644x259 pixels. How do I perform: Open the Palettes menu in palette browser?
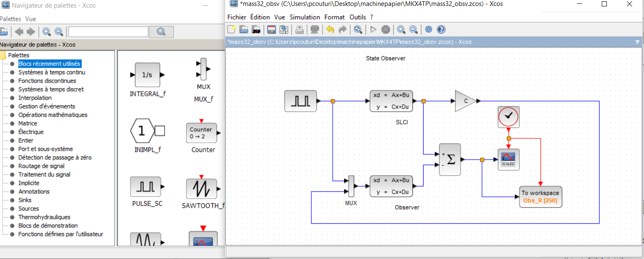[x=10, y=19]
